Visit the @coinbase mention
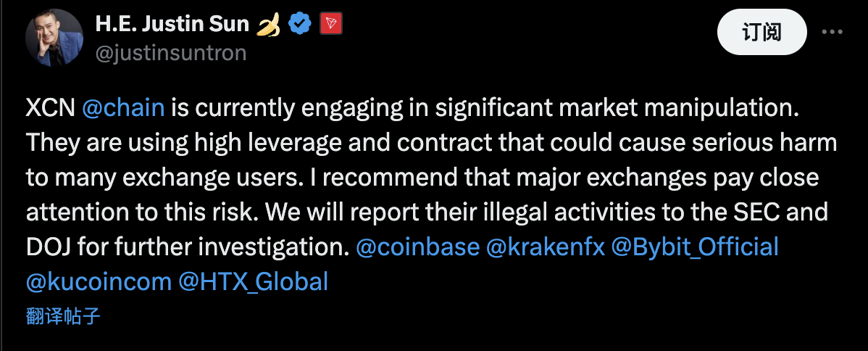868x351 pixels. [x=418, y=247]
